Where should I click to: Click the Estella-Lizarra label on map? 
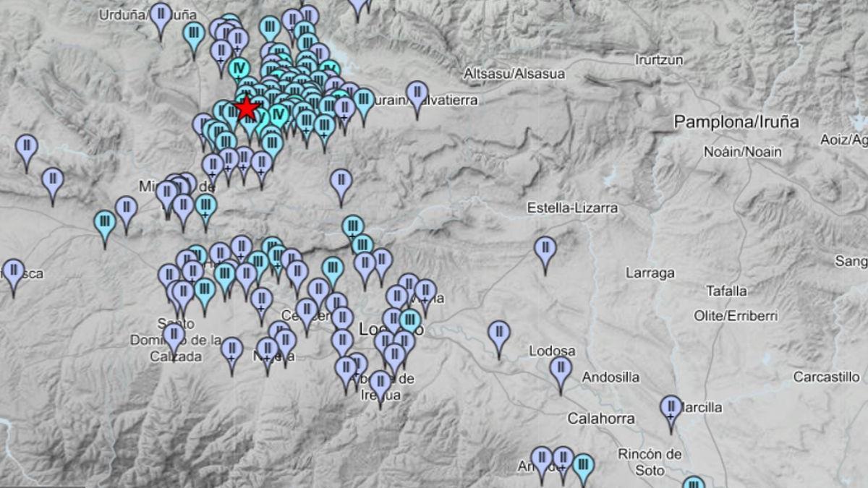click(x=572, y=208)
